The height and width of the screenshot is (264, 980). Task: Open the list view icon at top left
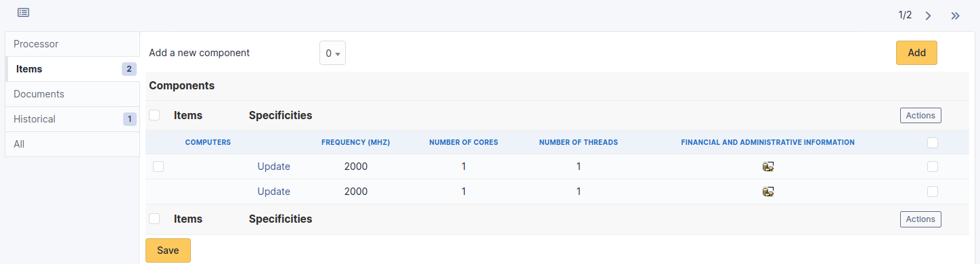point(23,13)
